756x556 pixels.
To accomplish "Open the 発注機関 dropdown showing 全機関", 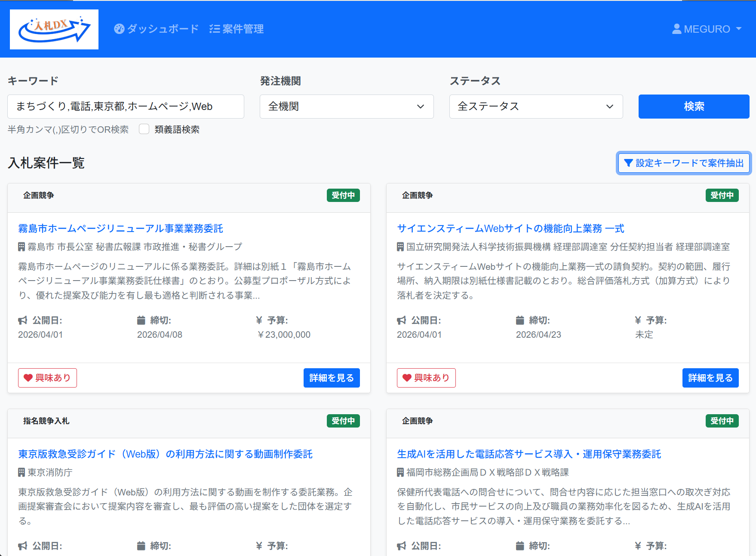I will [x=346, y=107].
